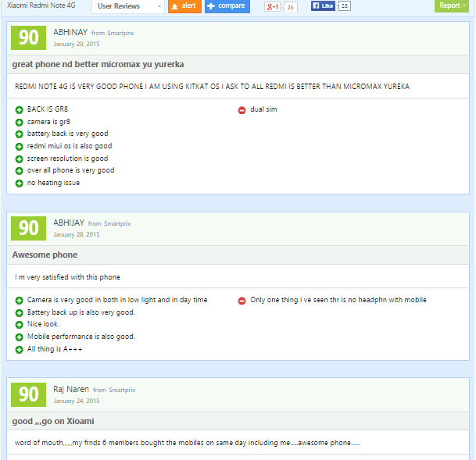Click the red minus icon beside 'dual sim'
This screenshot has height=460, width=476.
point(242,110)
